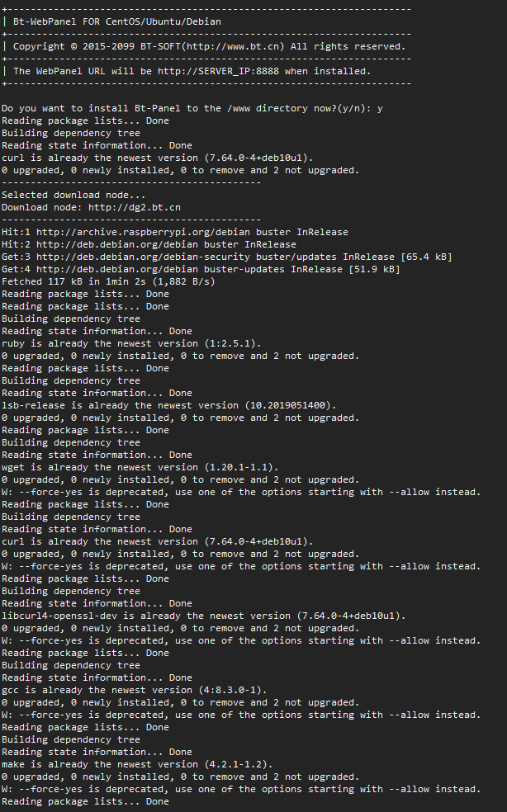This screenshot has width=507, height=812.
Task: Click the 'gcc is already the newest version' line
Action: 135,691
